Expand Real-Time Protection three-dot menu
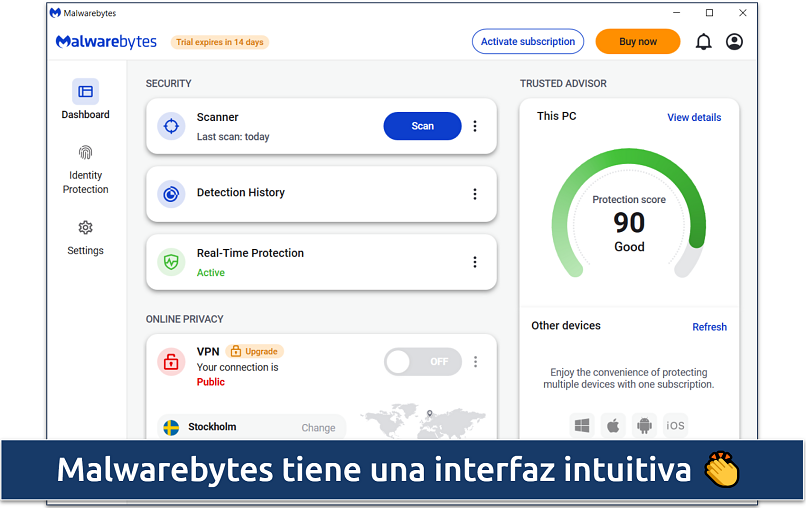The height and width of the screenshot is (508, 806). [475, 262]
